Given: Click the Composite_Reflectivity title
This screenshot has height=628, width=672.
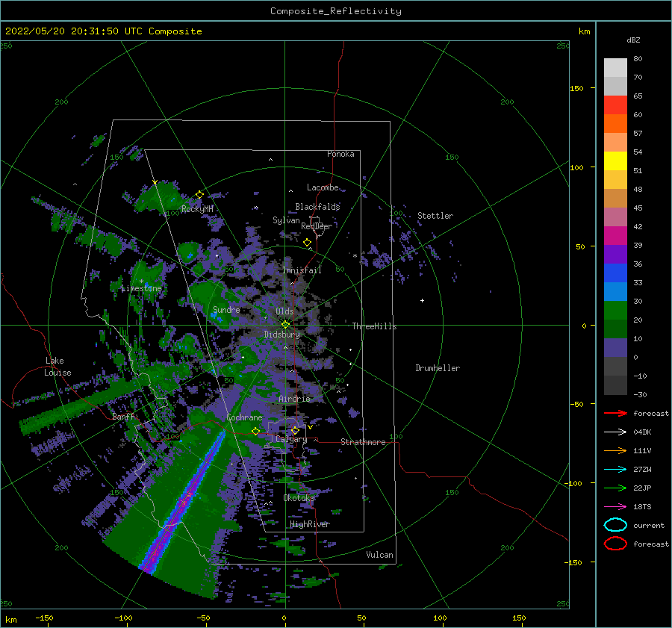Looking at the screenshot, I should 336,11.
